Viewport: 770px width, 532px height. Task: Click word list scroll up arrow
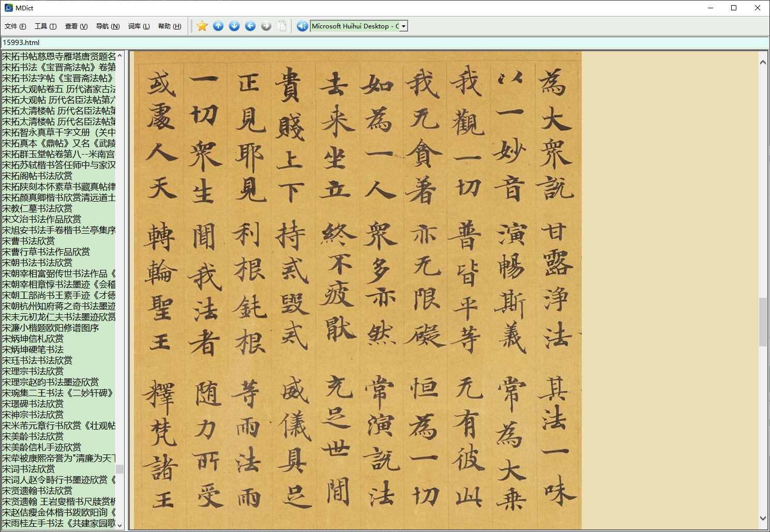point(120,55)
